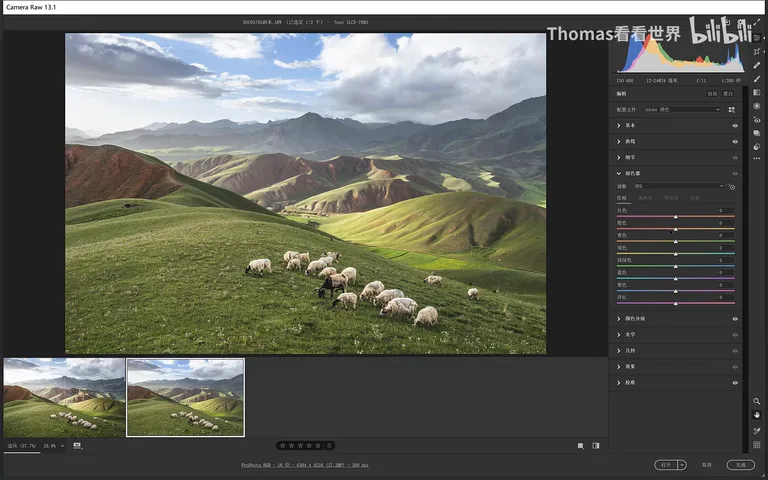Image resolution: width=768 pixels, height=480 pixels.
Task: Set rating to five stars
Action: tap(318, 446)
